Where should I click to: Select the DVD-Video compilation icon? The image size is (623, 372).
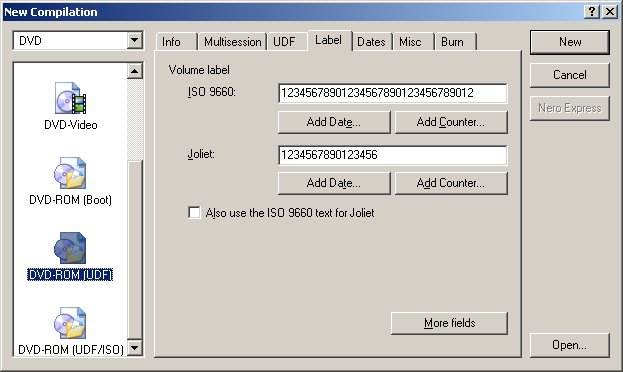point(70,98)
